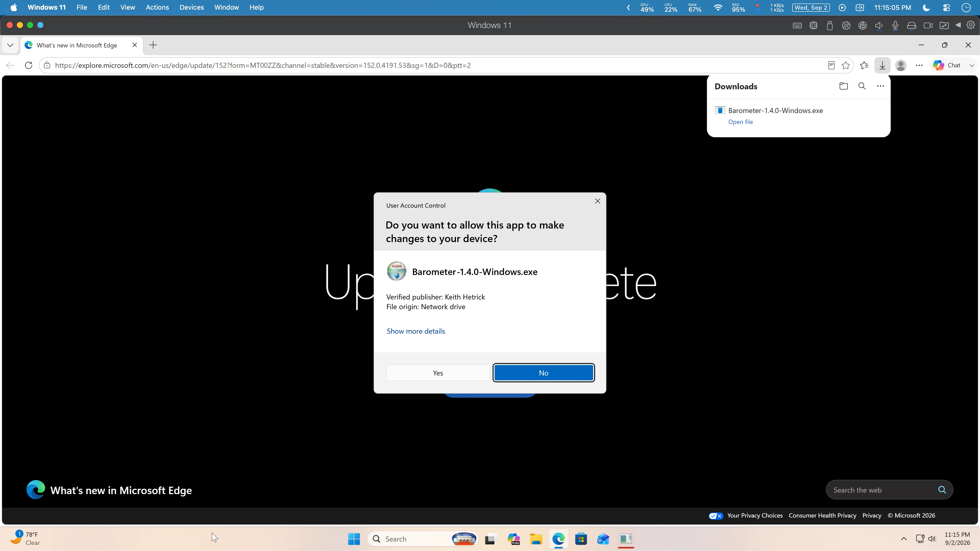Switch to Edge taskbar icon
The image size is (980, 551).
click(558, 539)
